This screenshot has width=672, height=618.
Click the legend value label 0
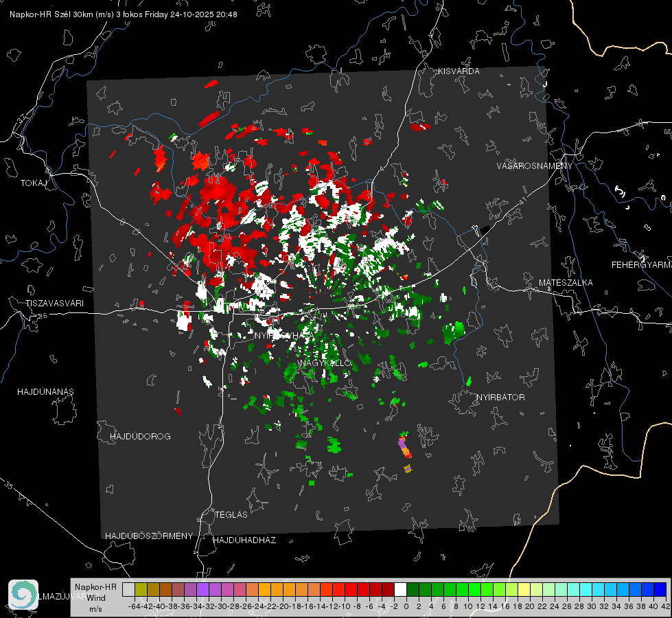[406, 606]
